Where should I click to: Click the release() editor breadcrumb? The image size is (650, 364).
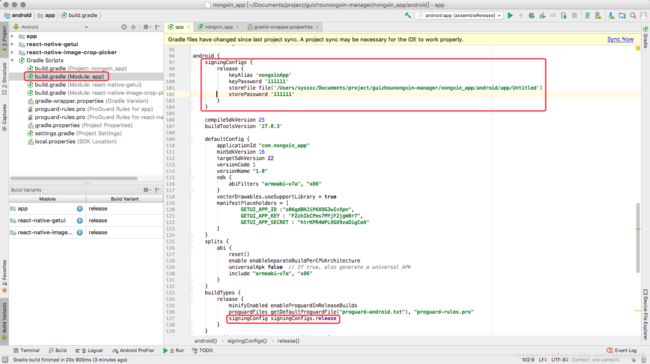pos(288,341)
